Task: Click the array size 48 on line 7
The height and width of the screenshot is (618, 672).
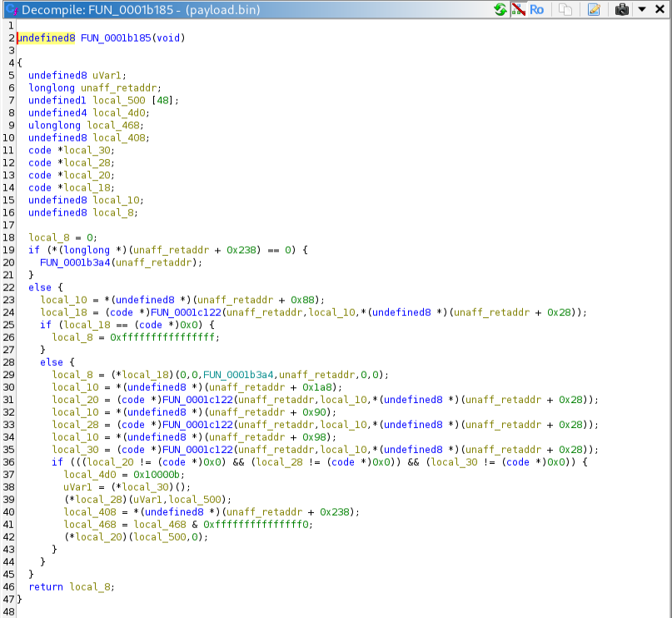Action: (x=163, y=100)
